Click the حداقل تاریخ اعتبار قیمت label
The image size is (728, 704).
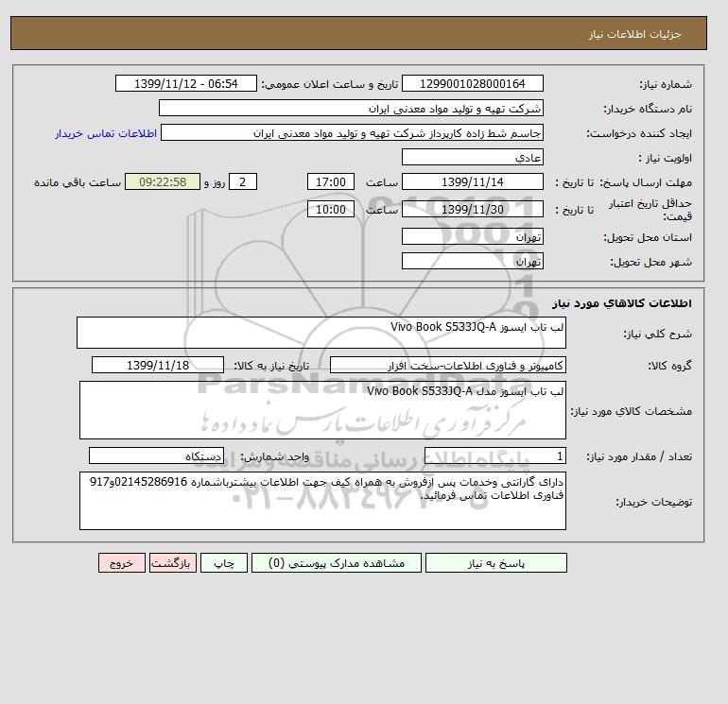[x=650, y=210]
